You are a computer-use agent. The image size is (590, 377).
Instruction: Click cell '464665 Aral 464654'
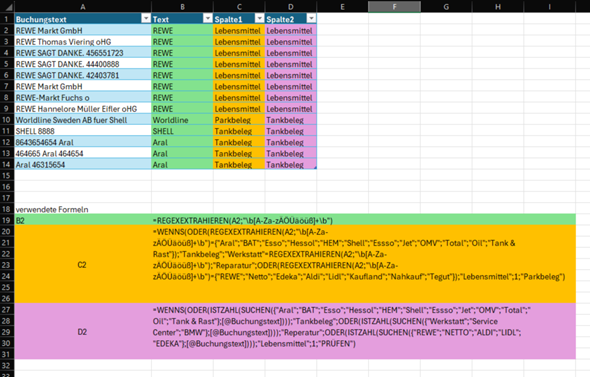[x=83, y=154]
